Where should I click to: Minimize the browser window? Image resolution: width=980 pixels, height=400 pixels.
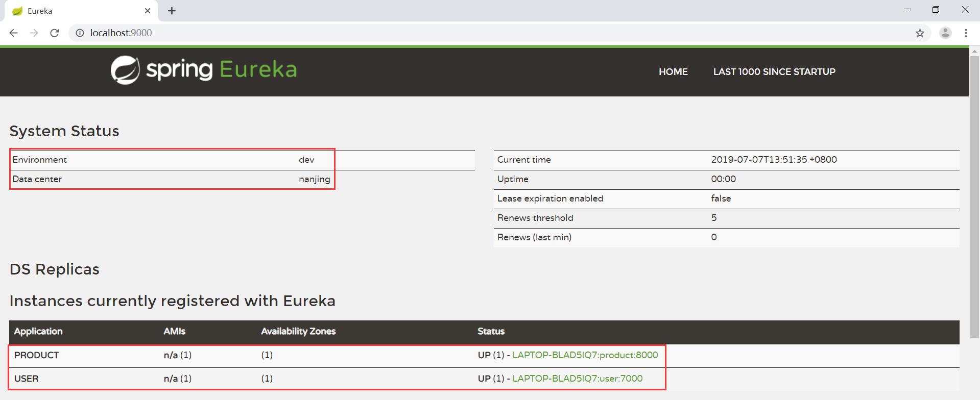[907, 10]
